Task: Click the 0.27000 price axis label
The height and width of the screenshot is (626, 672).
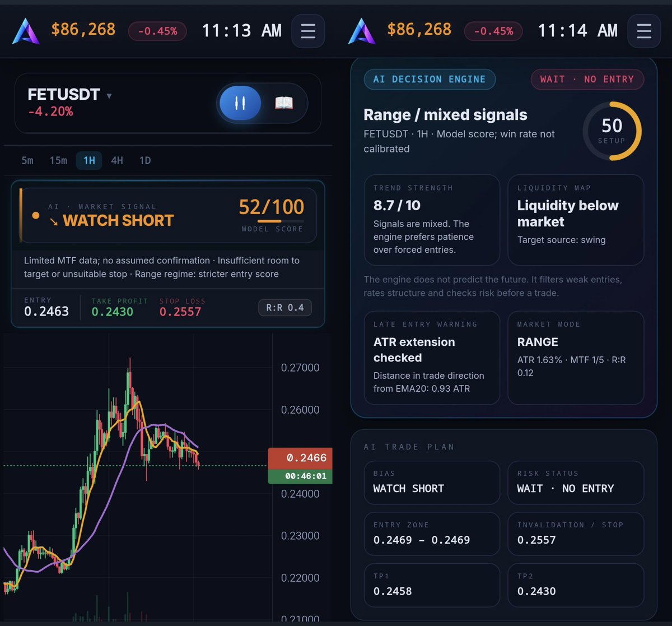Action: [x=300, y=368]
